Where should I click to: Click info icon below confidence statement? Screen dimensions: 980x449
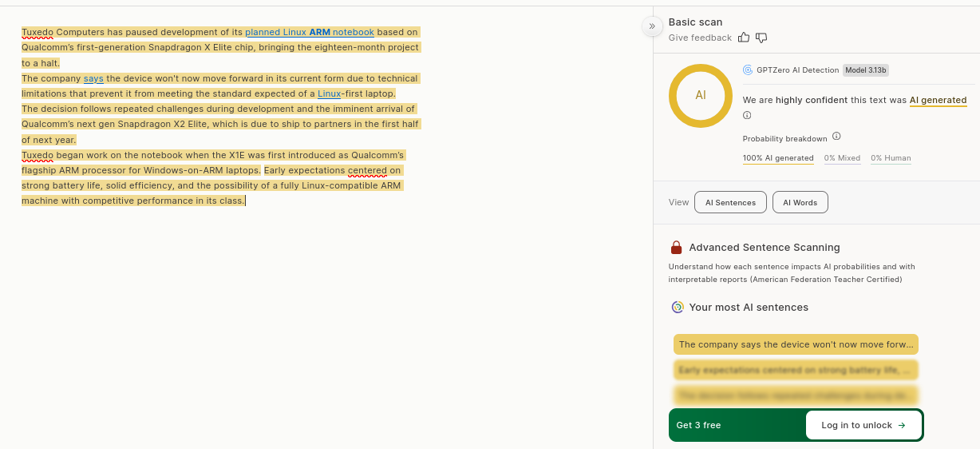pos(747,115)
